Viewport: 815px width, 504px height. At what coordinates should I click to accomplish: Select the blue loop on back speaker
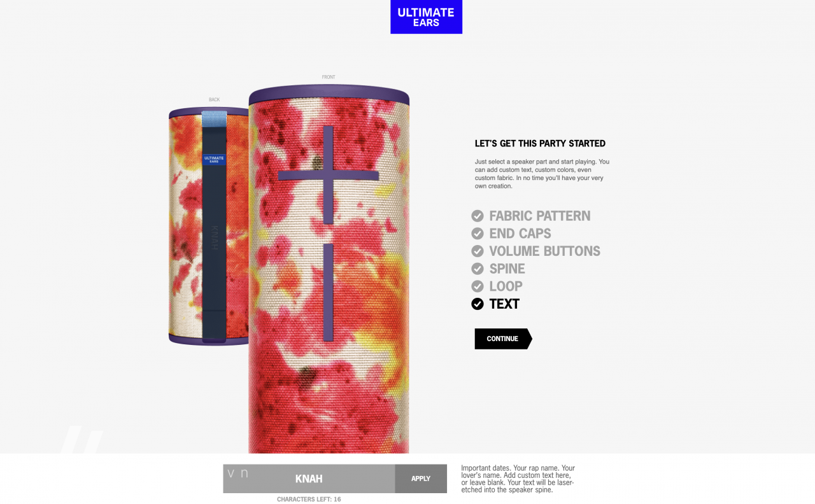point(214,119)
